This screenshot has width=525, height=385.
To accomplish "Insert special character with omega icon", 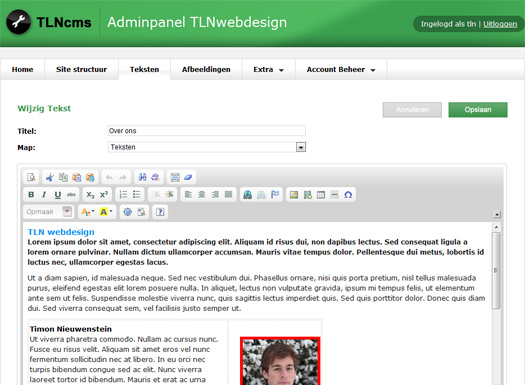I will coord(348,195).
